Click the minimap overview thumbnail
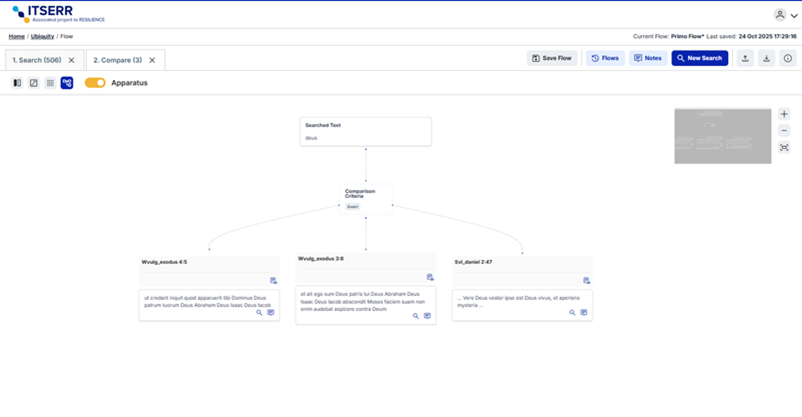Viewport: 802px width, 417px height. 722,136
